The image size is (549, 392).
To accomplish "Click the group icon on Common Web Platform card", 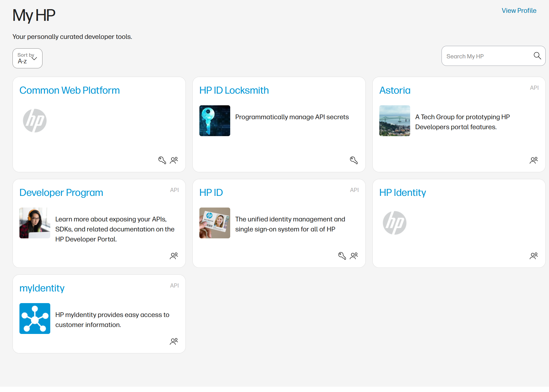I will tap(174, 160).
